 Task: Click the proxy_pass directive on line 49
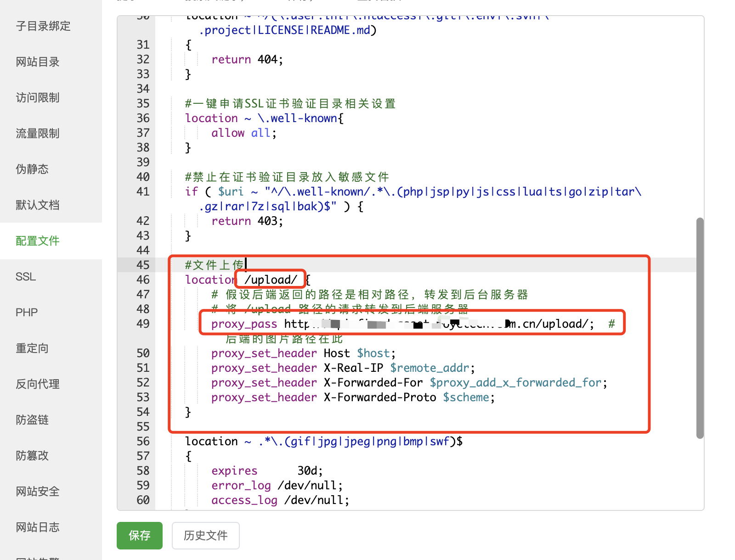413,324
